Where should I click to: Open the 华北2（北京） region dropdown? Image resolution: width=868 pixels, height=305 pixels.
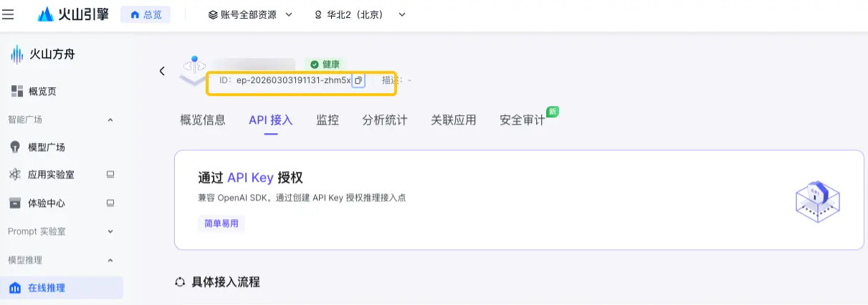point(360,14)
